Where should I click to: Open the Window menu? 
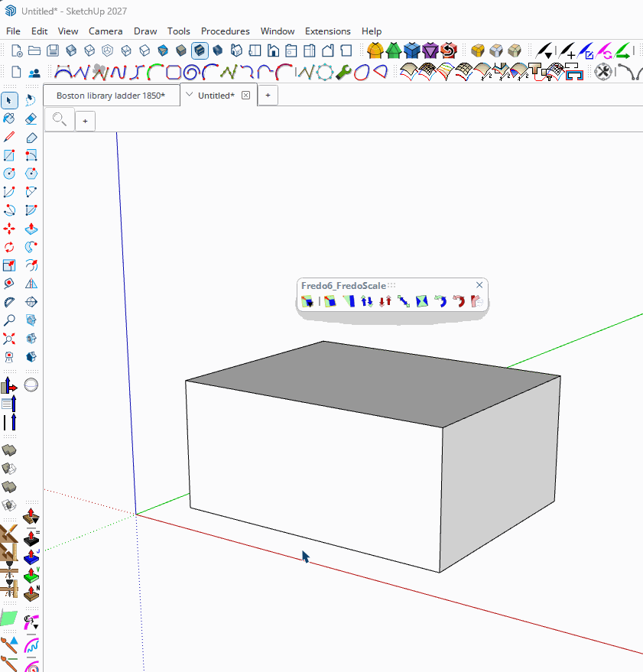(x=278, y=31)
